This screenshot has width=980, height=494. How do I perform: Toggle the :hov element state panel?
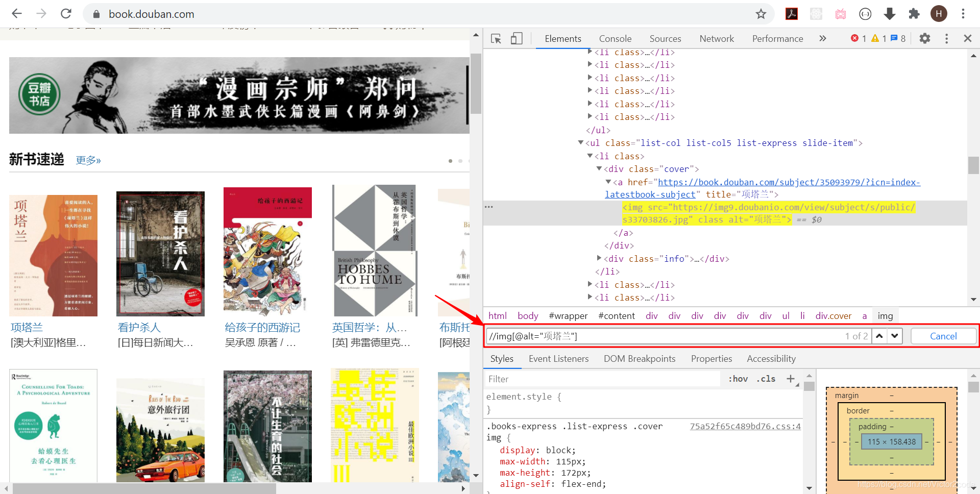[738, 379]
